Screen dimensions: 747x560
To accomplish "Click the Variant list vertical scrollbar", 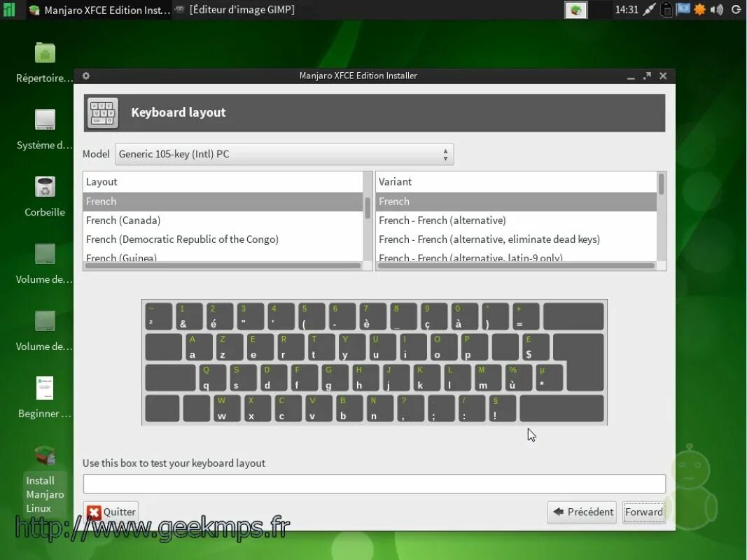I will pyautogui.click(x=661, y=184).
